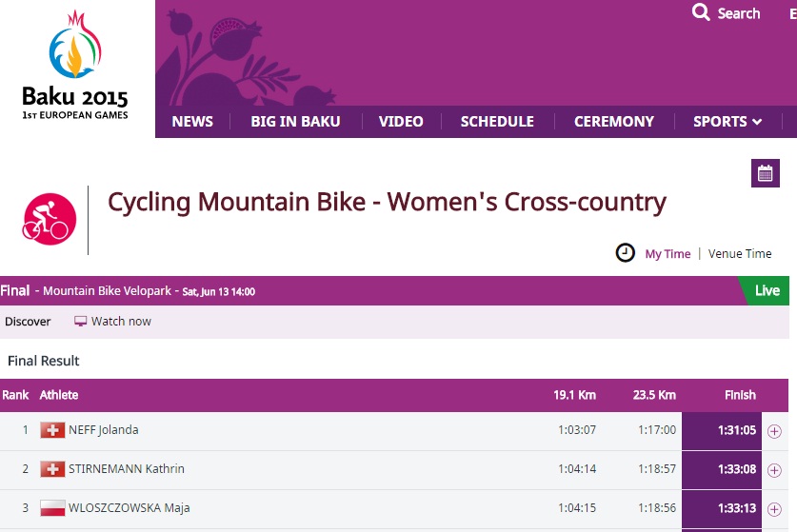Click Poland flag next to WLOSZCZOWSKA Maja
This screenshot has width=797, height=532.
[52, 508]
